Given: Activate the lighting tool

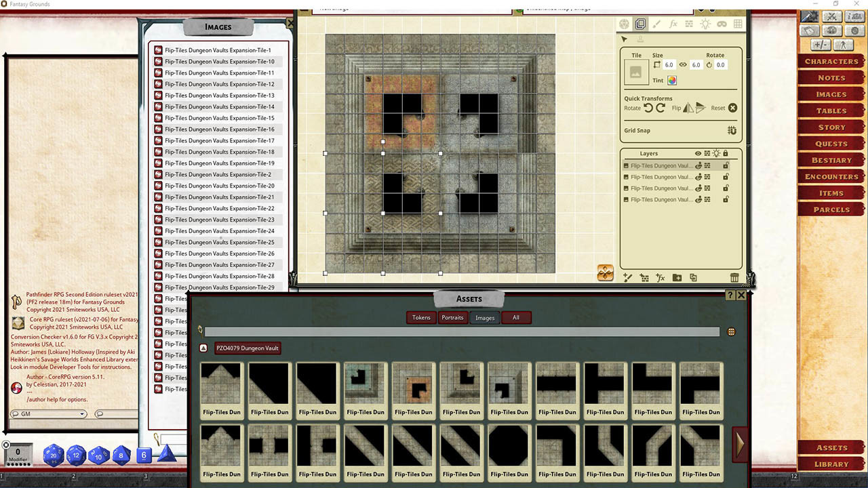Looking at the screenshot, I should [x=705, y=24].
